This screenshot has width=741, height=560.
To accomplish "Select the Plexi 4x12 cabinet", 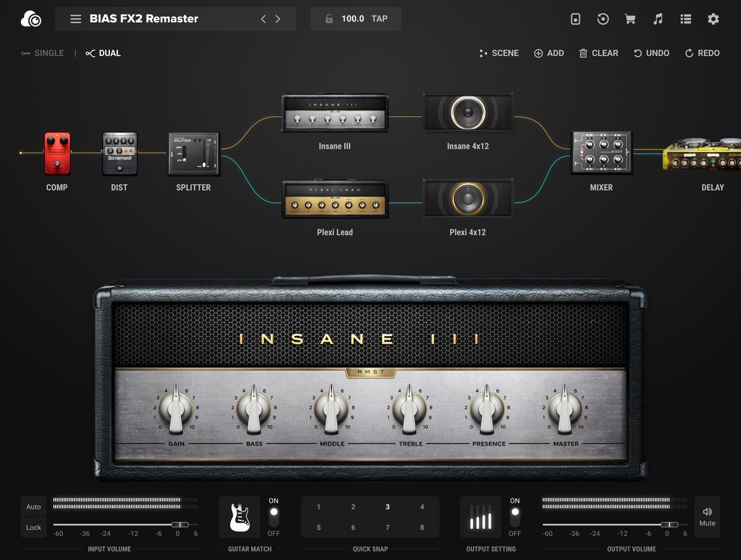I will tap(467, 199).
